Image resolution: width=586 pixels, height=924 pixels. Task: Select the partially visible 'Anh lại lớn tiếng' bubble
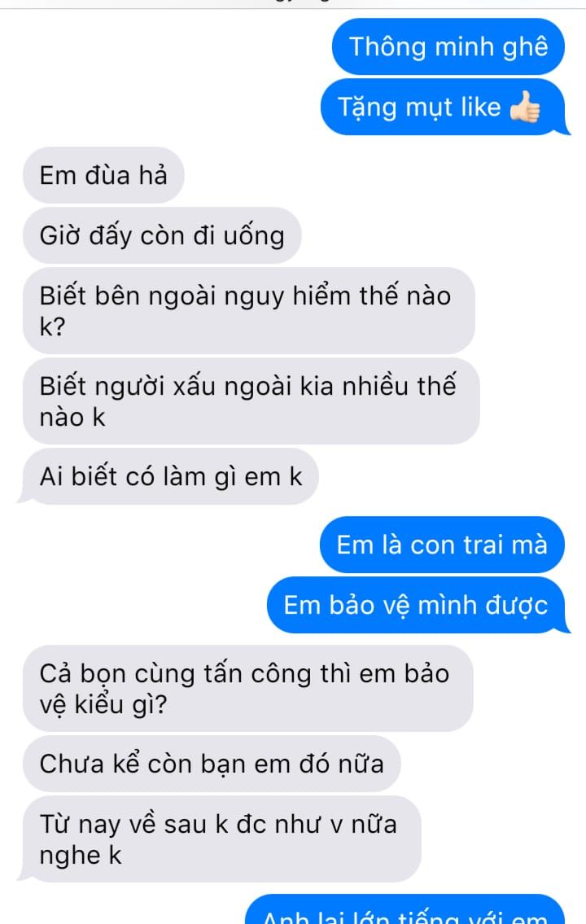click(x=405, y=910)
